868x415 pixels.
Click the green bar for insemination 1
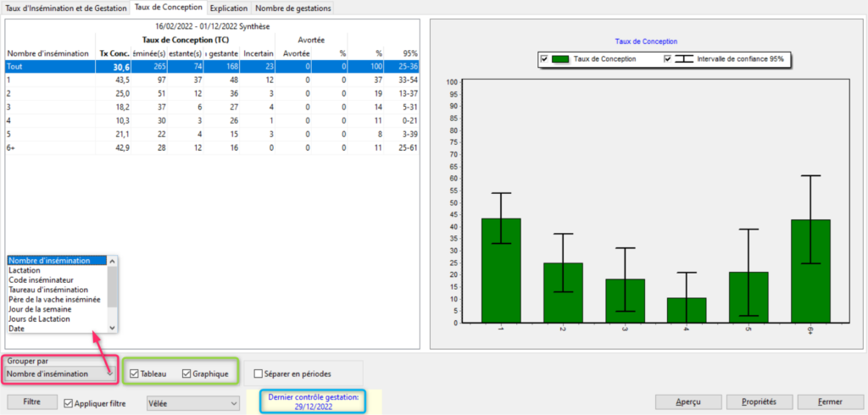[x=501, y=269]
